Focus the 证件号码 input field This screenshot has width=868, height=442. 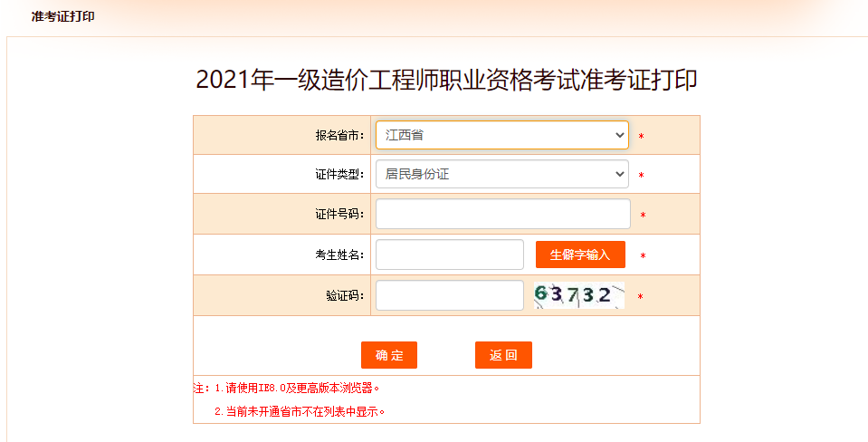[502, 215]
